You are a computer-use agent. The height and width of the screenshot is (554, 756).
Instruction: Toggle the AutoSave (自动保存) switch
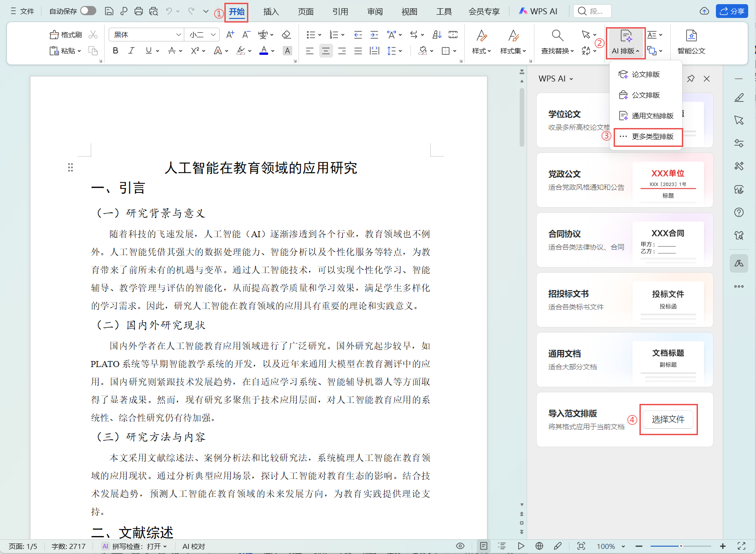tap(88, 11)
